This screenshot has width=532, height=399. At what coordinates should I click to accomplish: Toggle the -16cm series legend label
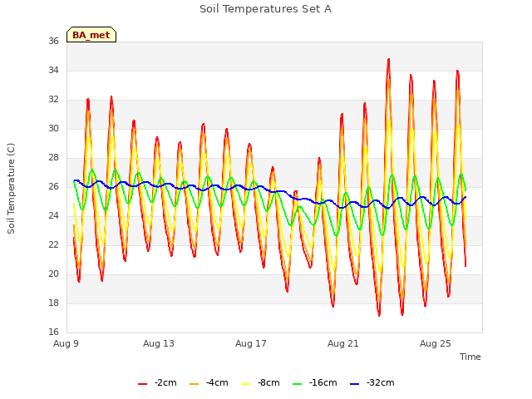(x=323, y=382)
